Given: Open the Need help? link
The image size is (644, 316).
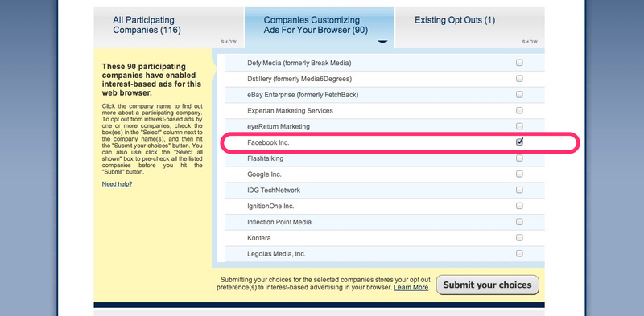Looking at the screenshot, I should tap(117, 184).
